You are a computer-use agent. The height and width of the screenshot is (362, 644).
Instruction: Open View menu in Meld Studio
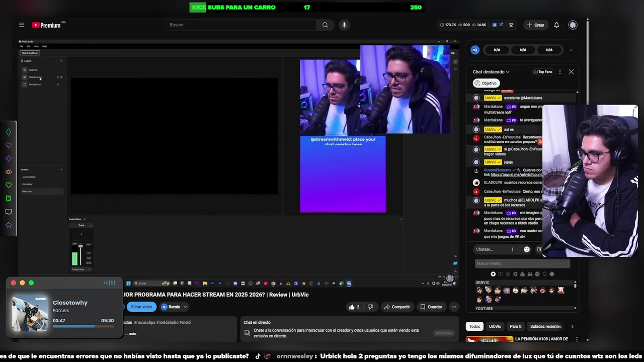pos(36,46)
